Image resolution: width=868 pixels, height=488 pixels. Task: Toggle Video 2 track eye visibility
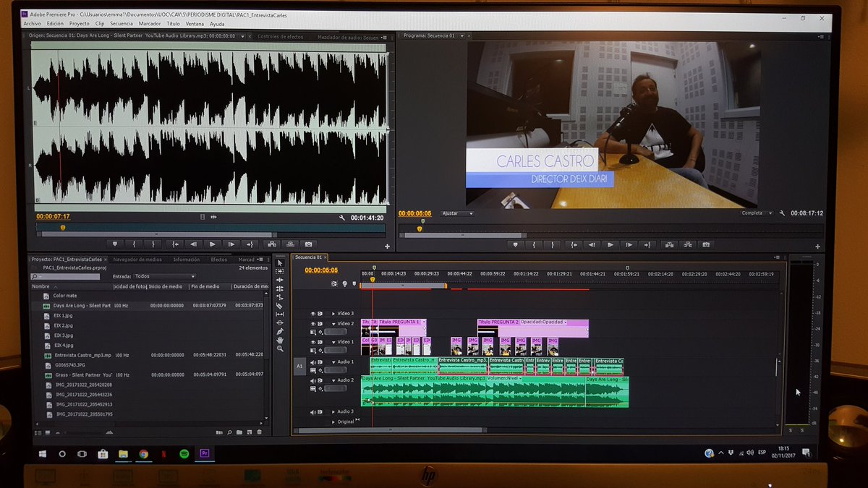click(313, 324)
